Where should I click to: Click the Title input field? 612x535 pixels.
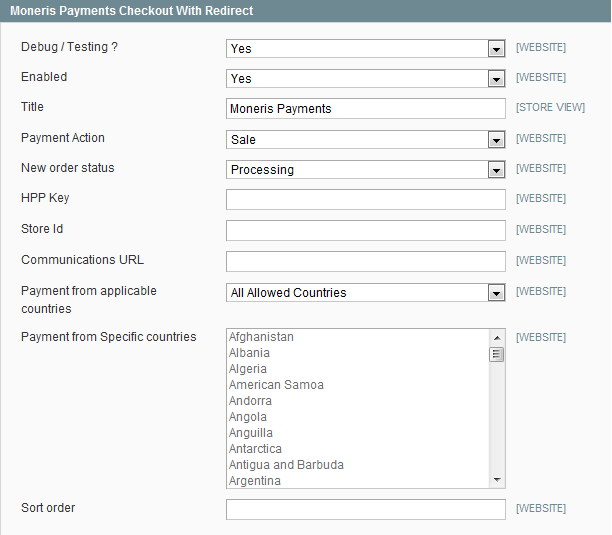click(366, 108)
